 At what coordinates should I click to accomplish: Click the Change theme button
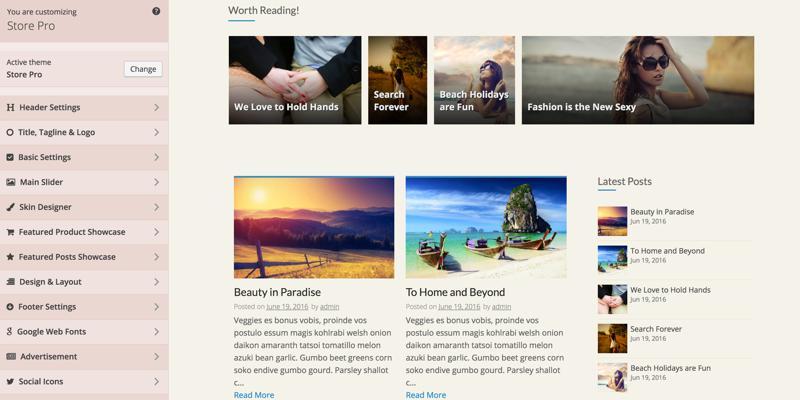click(x=143, y=69)
